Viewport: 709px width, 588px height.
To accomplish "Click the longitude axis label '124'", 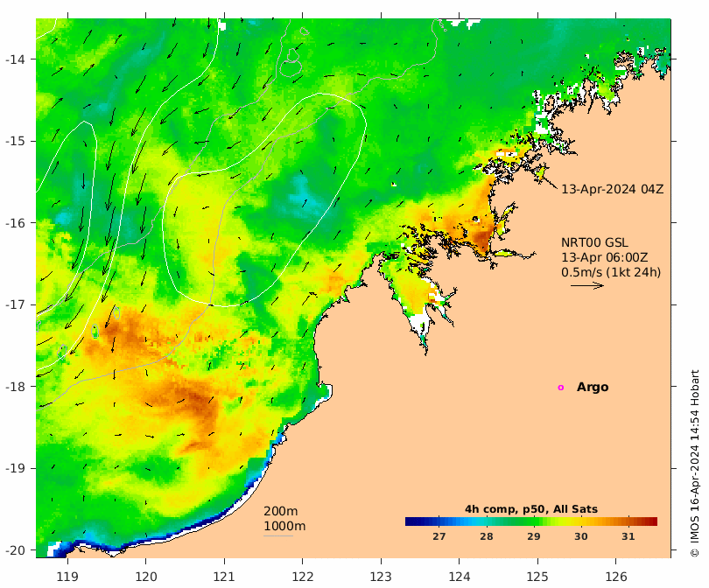I will tap(460, 577).
